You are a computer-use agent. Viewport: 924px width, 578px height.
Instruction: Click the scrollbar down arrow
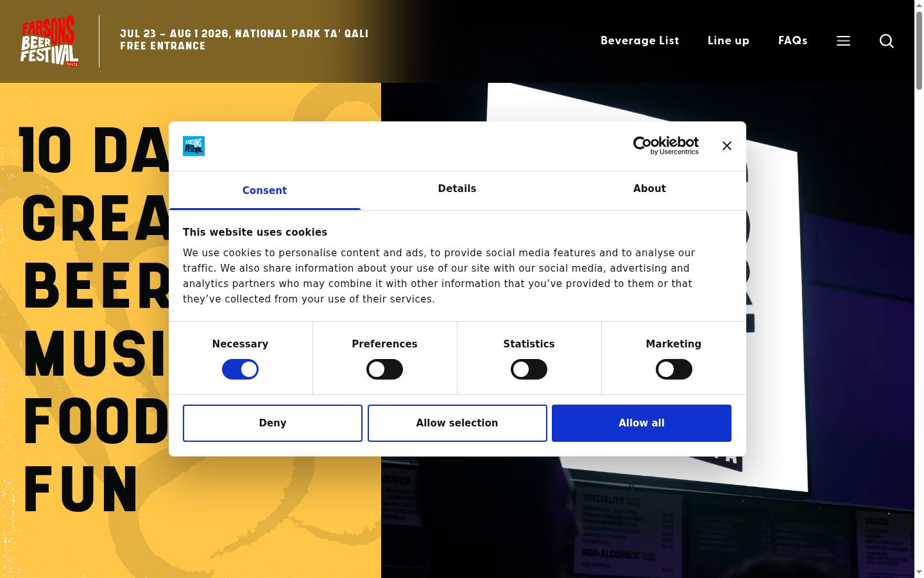(x=919, y=572)
